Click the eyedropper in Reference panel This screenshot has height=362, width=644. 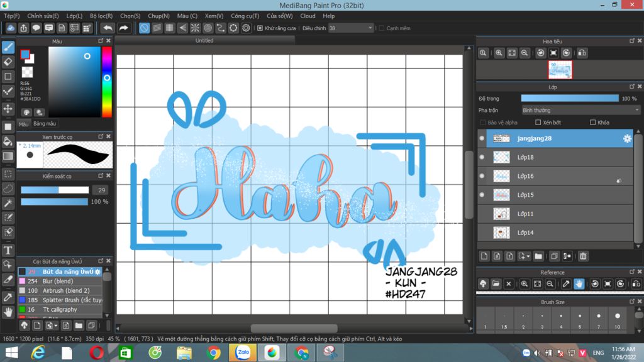[566, 283]
